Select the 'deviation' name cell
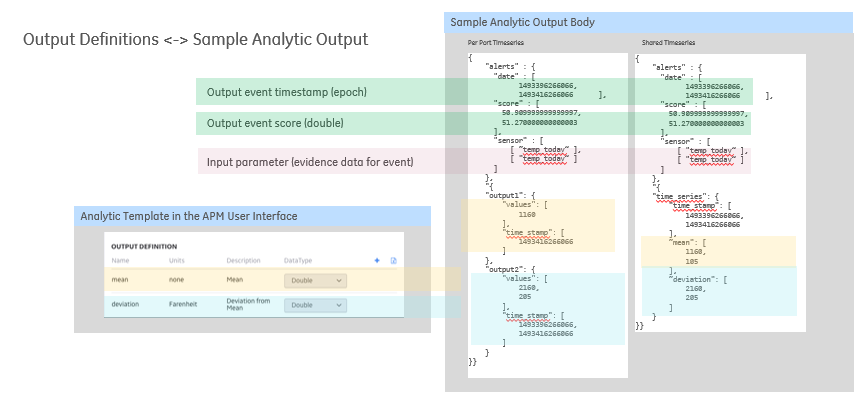This screenshot has width=864, height=395. [x=125, y=304]
